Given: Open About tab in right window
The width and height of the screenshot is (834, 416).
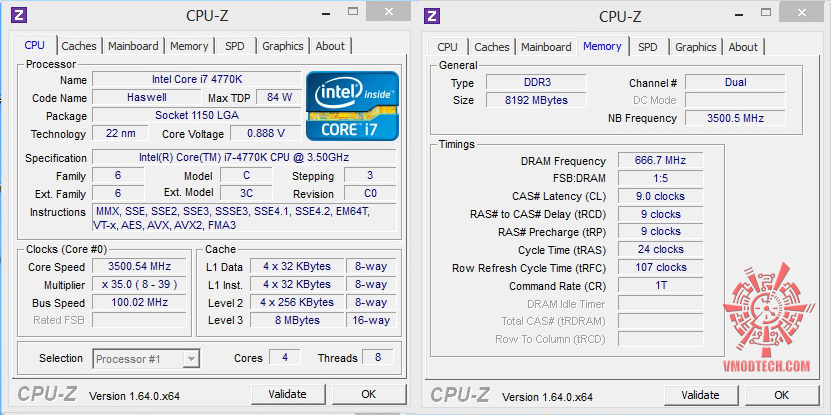Looking at the screenshot, I should pos(743,47).
